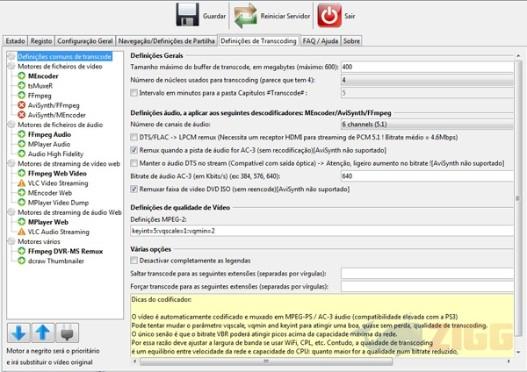Viewport: 527px width, 372px height.
Task: Click the Sair text label
Action: (x=350, y=16)
